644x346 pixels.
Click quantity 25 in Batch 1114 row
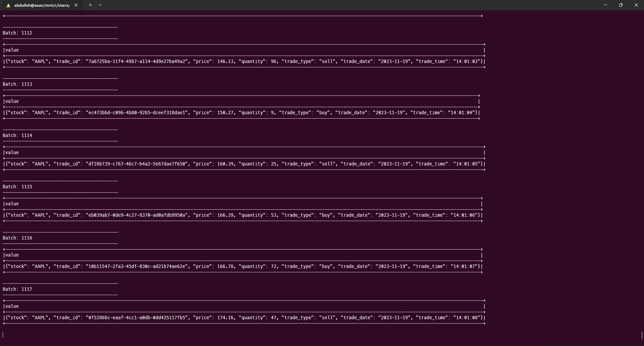click(274, 164)
